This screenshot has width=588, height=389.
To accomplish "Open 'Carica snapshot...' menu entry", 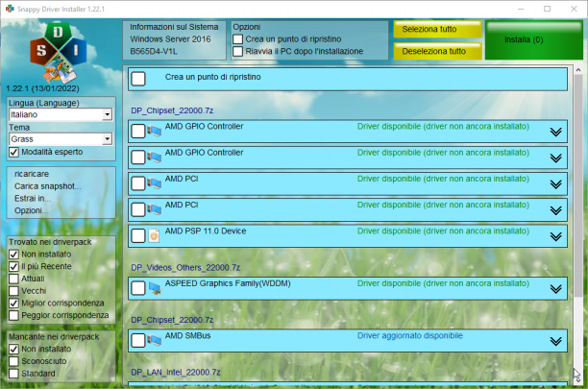I will (x=48, y=186).
